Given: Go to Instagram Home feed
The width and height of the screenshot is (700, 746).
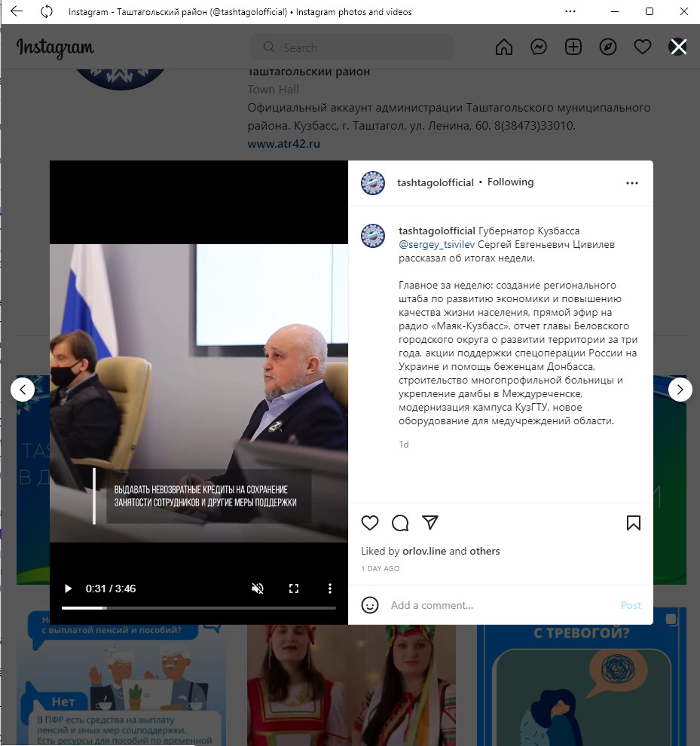Looking at the screenshot, I should 504,47.
